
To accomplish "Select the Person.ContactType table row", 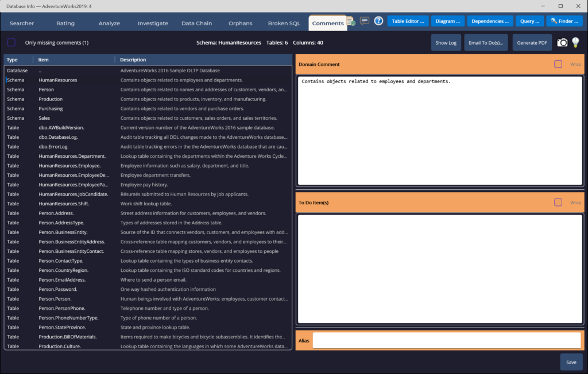I will [148, 261].
